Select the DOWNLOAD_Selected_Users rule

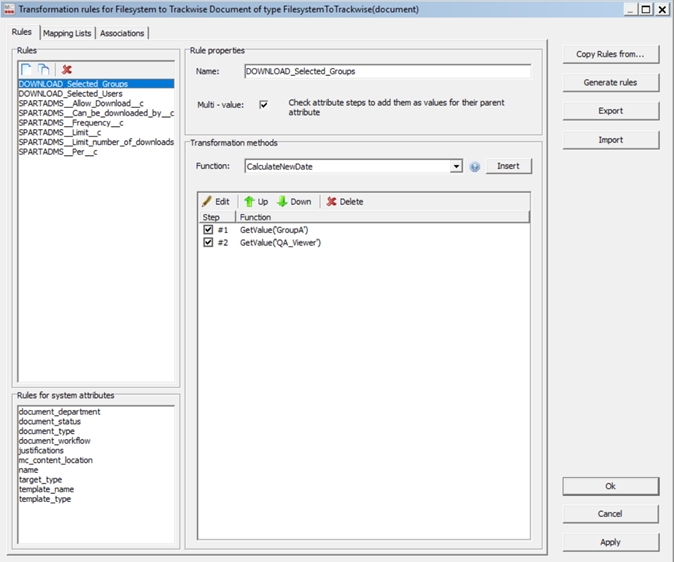coord(70,94)
